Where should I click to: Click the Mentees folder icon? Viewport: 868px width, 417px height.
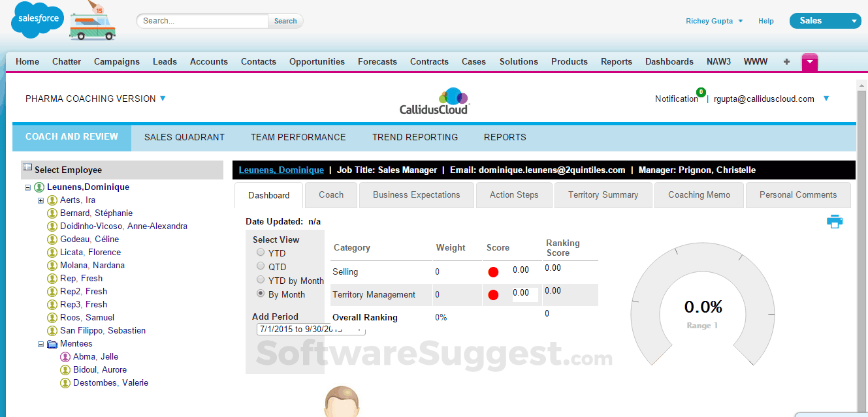[x=52, y=344]
